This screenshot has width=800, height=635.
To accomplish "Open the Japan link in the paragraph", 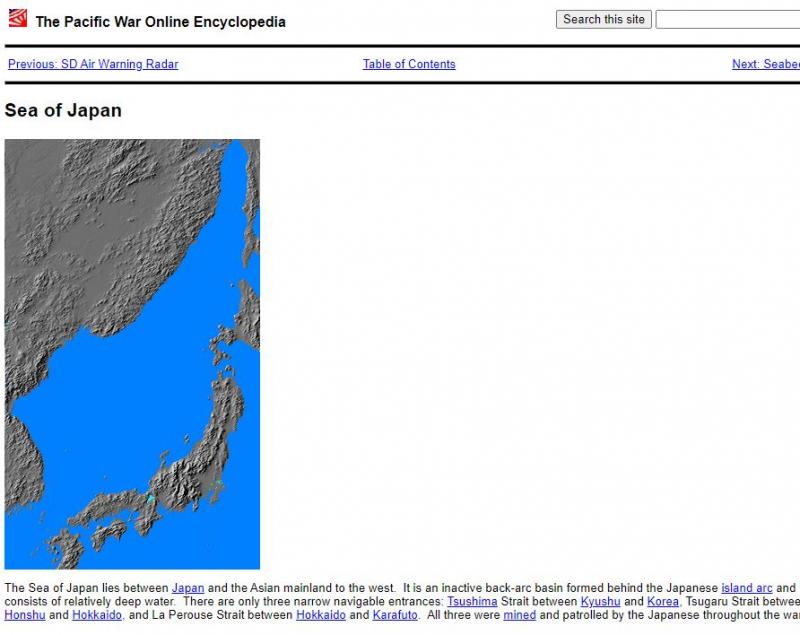I will tap(188, 588).
